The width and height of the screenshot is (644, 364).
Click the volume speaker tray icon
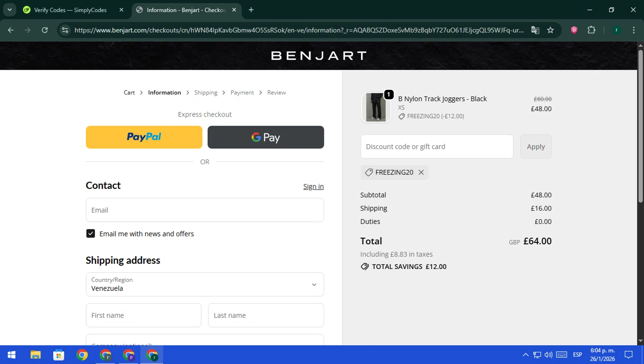click(x=548, y=355)
